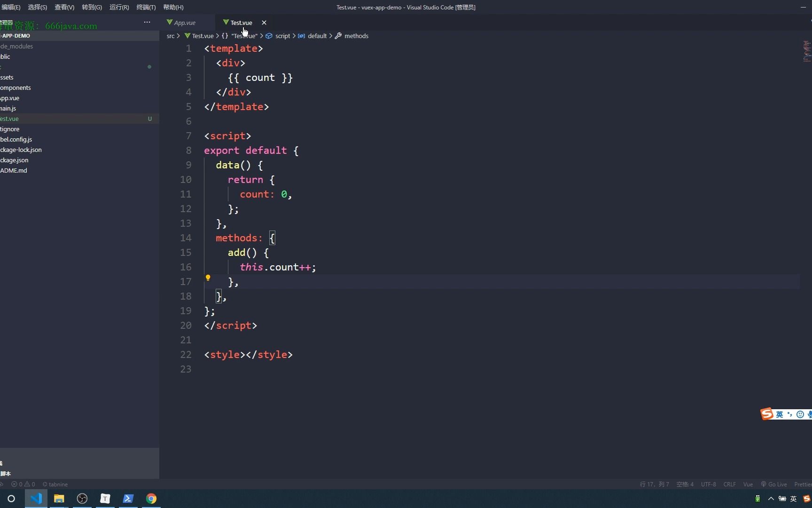Image resolution: width=812 pixels, height=508 pixels.
Task: Open Google Chrome from the taskbar
Action: [151, 499]
